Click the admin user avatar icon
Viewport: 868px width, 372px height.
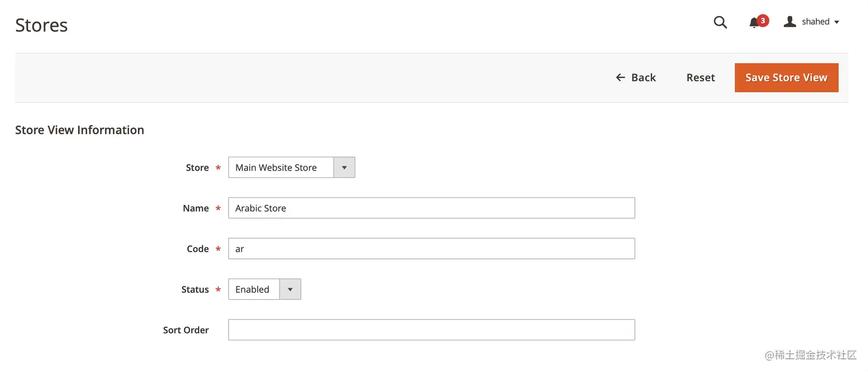[789, 21]
